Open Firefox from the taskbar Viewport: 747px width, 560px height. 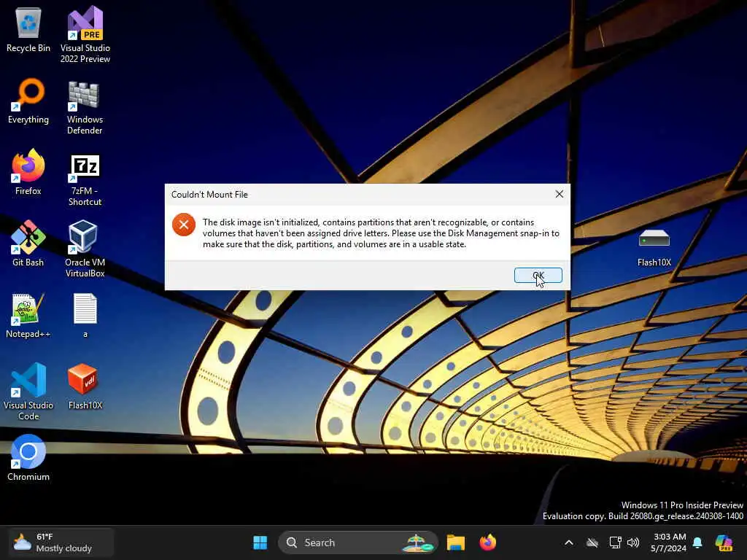[x=488, y=542]
